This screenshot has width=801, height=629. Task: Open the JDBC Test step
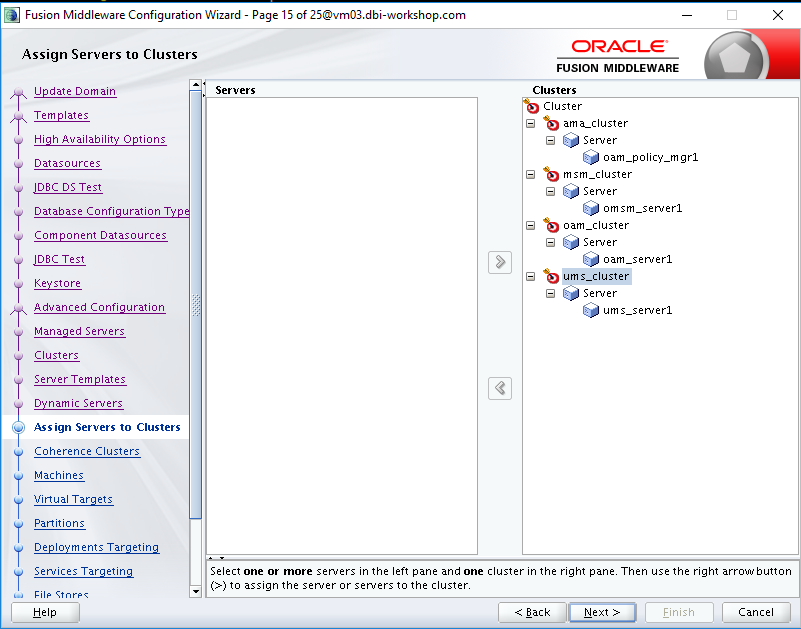tap(59, 260)
